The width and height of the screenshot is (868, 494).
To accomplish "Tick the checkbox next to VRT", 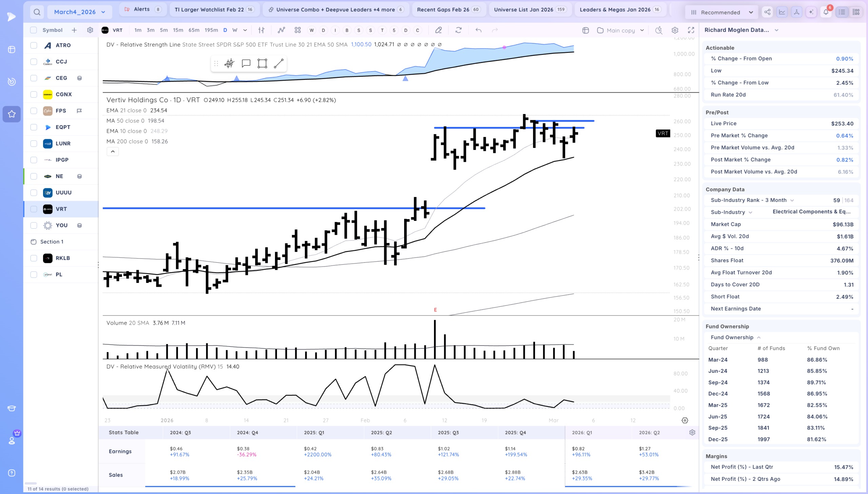I will 34,209.
